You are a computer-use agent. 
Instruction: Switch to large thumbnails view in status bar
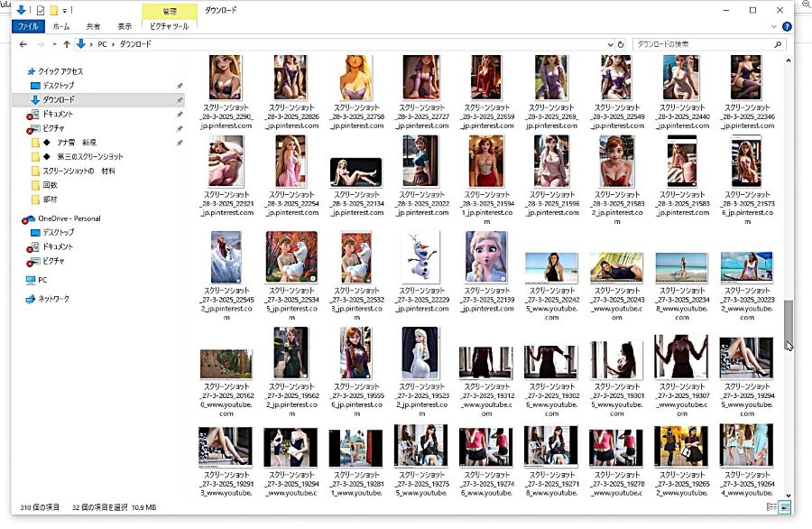point(785,507)
